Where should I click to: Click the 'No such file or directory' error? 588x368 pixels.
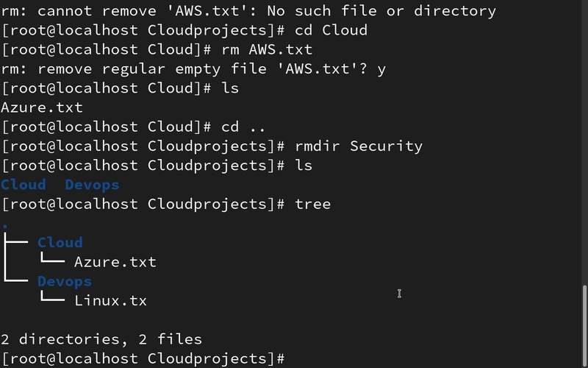[x=381, y=11]
